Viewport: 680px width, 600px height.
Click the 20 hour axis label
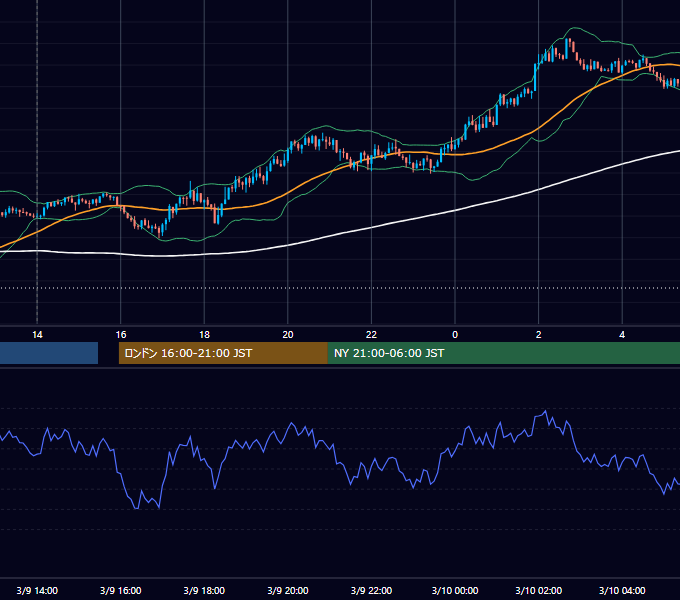click(x=288, y=335)
